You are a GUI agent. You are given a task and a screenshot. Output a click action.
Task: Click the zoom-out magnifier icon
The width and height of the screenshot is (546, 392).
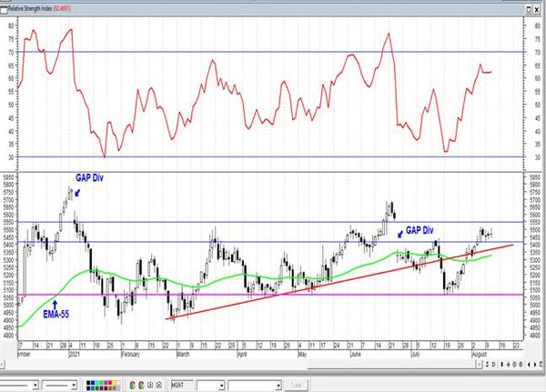pos(521,365)
